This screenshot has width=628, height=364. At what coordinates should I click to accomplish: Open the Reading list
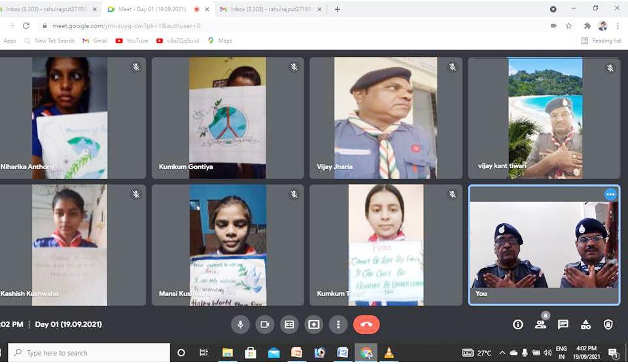(x=601, y=41)
